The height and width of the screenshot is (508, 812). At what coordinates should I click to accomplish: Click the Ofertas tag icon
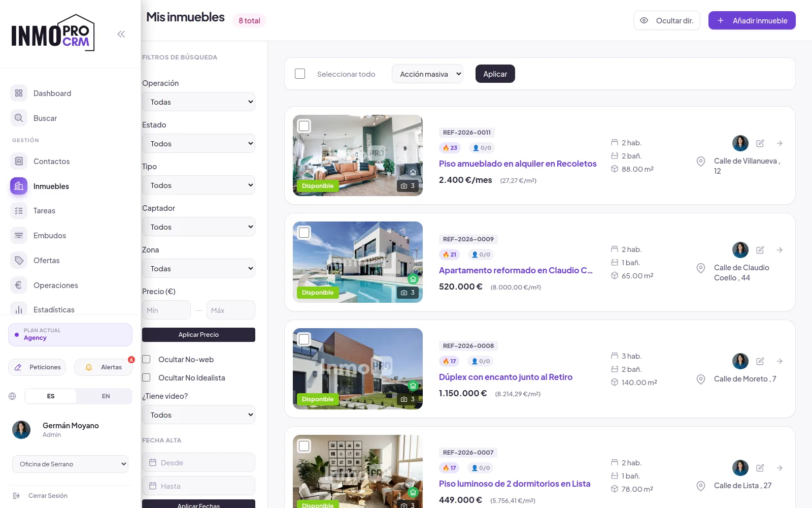point(19,261)
